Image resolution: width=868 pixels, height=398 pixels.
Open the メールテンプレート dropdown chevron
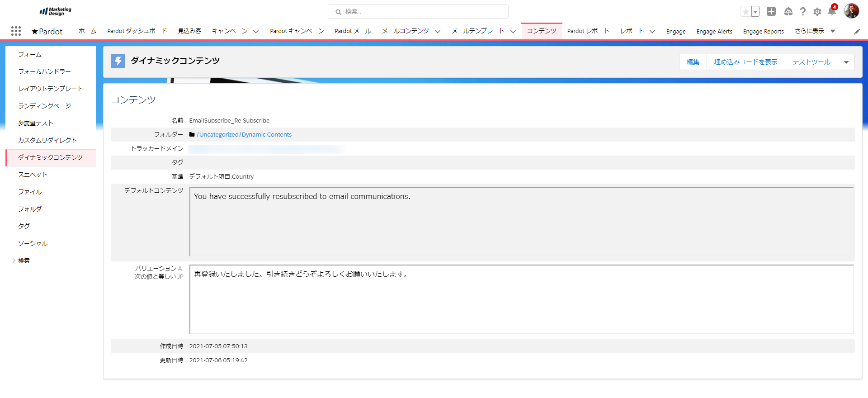[x=513, y=31]
